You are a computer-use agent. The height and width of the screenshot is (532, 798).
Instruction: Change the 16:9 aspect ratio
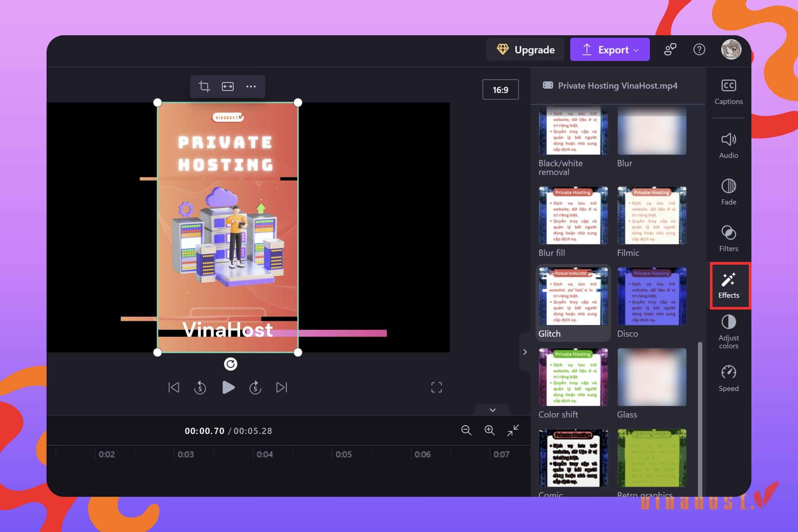pyautogui.click(x=500, y=89)
